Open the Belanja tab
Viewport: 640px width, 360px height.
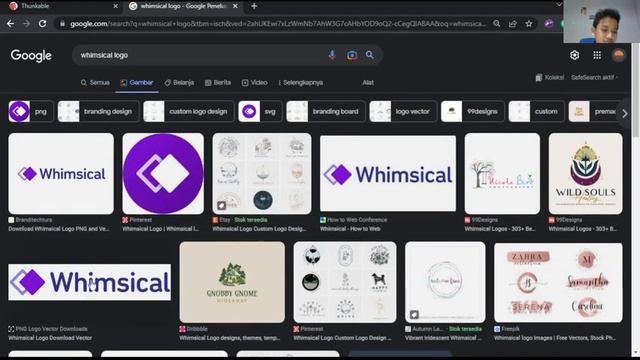coord(179,82)
